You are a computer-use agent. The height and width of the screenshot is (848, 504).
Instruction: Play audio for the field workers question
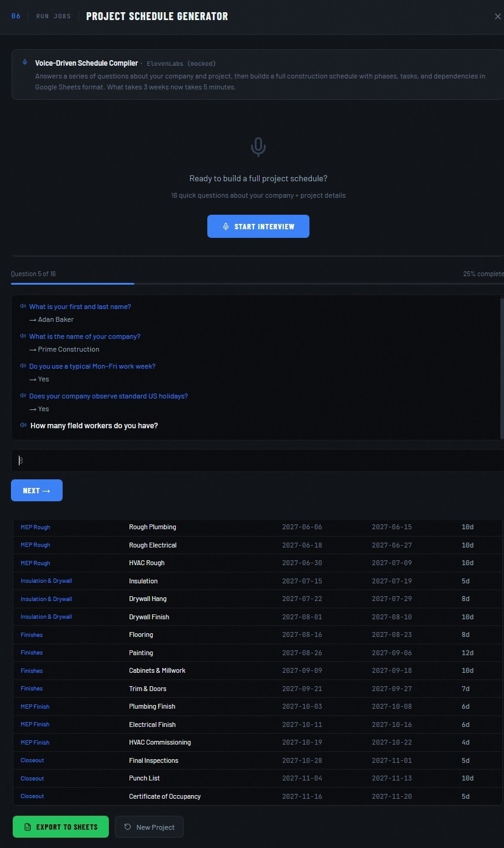point(23,425)
